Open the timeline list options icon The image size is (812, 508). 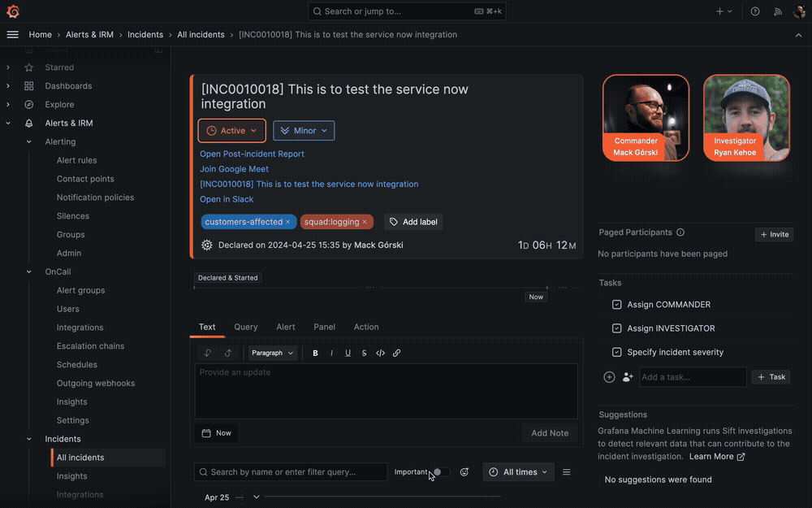click(x=567, y=472)
